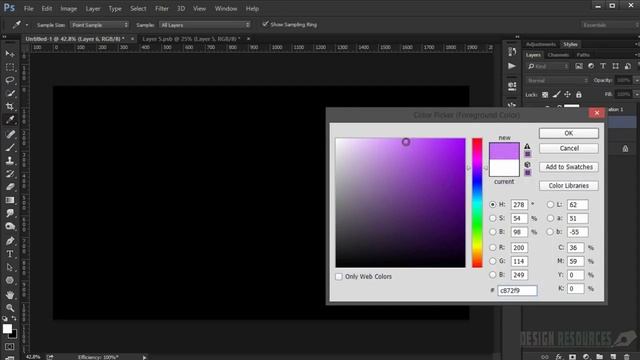Open the Sample All Layers dropdown
This screenshot has width=640, height=360.
coord(204,25)
